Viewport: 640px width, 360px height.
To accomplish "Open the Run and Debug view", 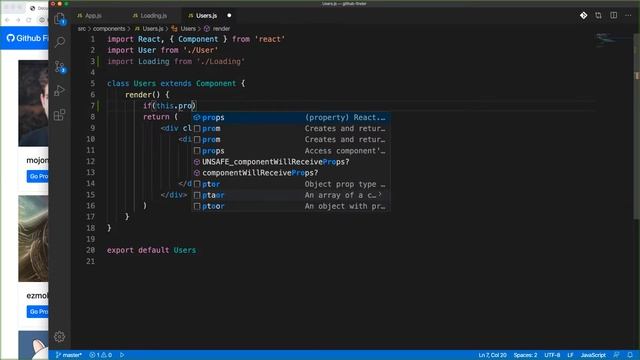I will click(60, 90).
